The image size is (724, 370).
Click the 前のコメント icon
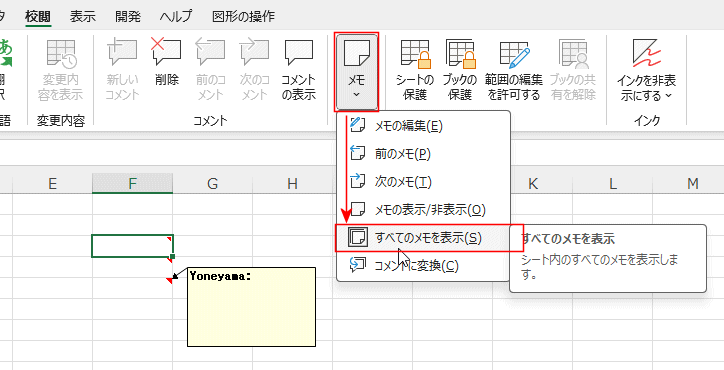pyautogui.click(x=211, y=69)
